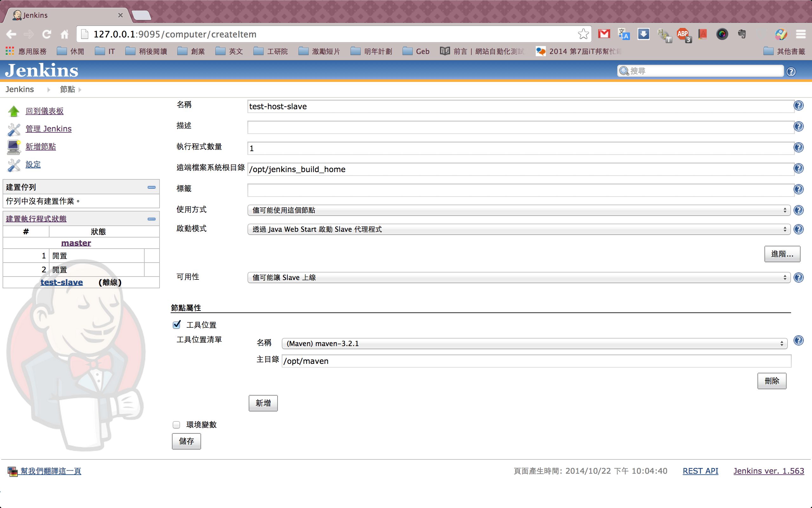
Task: Collapse the 建置佇列 panel
Action: 152,187
